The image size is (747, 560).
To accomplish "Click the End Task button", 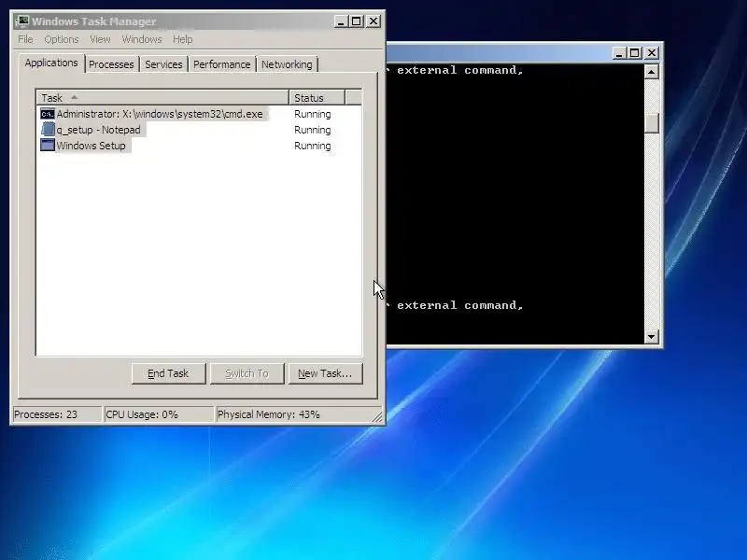I will (168, 373).
